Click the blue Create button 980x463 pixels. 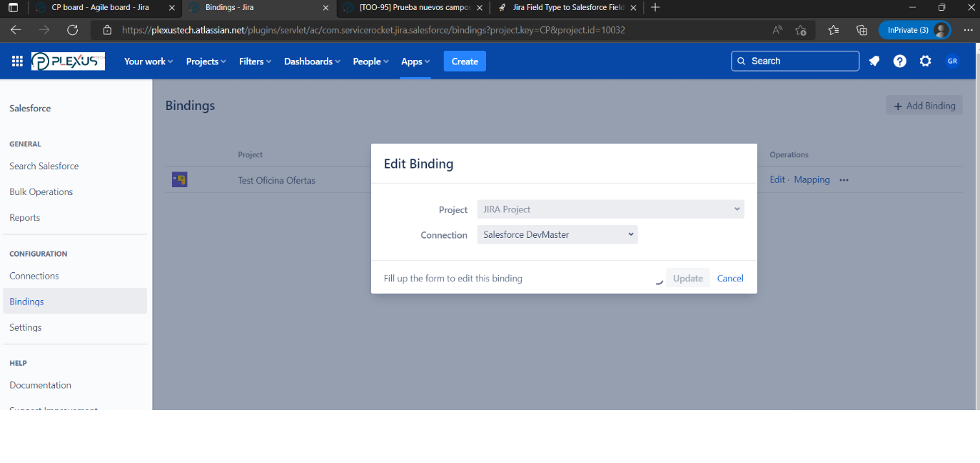coord(465,61)
